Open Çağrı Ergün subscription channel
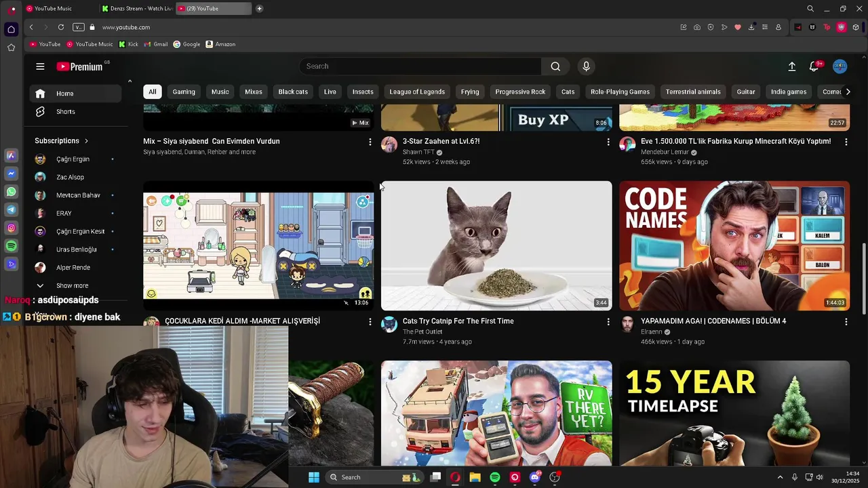 tap(75, 159)
